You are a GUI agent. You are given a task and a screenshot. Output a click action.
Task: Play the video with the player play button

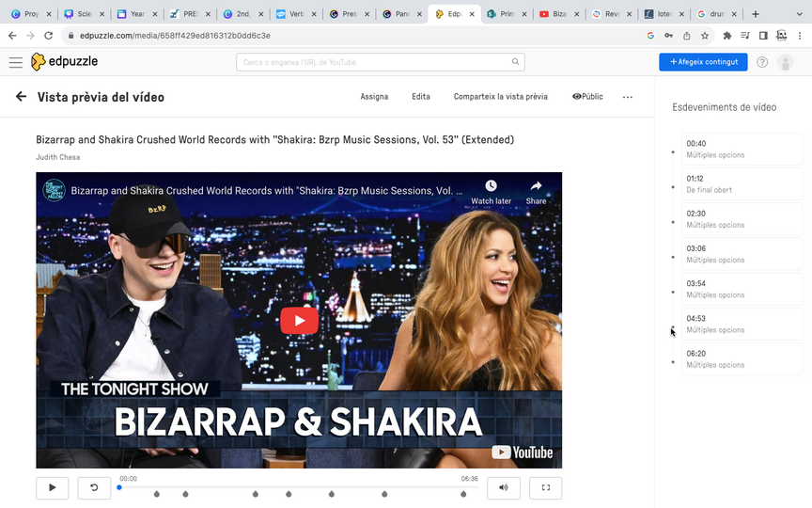[53, 487]
